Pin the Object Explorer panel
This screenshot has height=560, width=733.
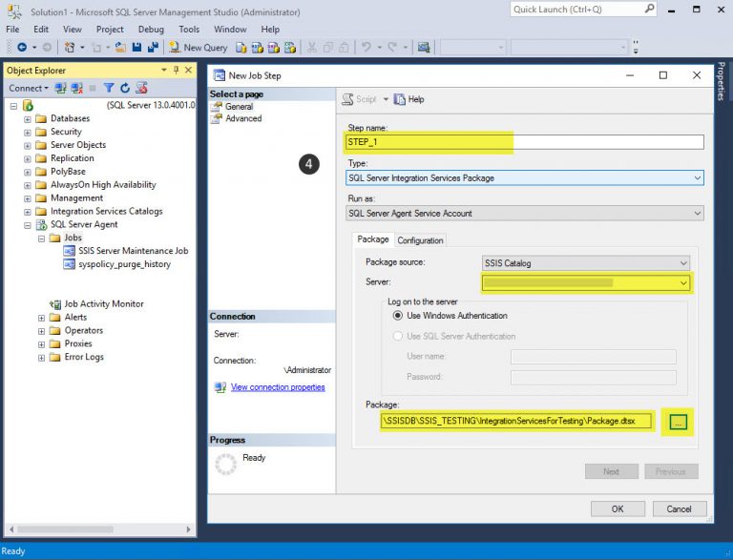(x=177, y=70)
